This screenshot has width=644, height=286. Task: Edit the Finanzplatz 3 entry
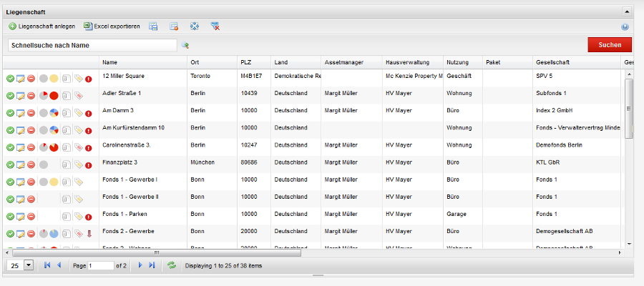pyautogui.click(x=21, y=164)
